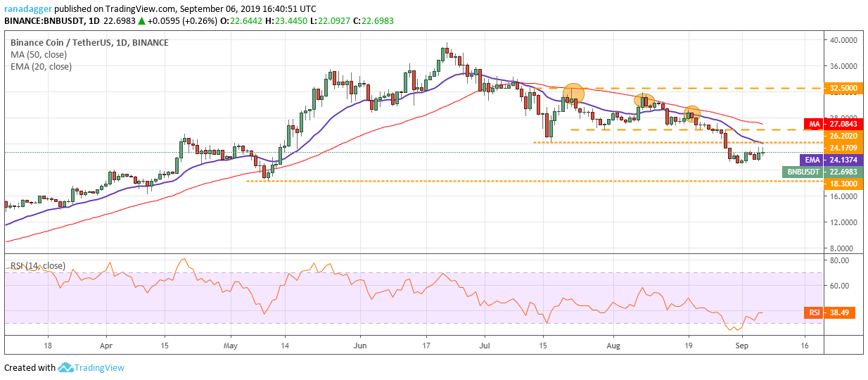Click the 12.0000 price axis label
868x380 pixels.
coord(843,222)
